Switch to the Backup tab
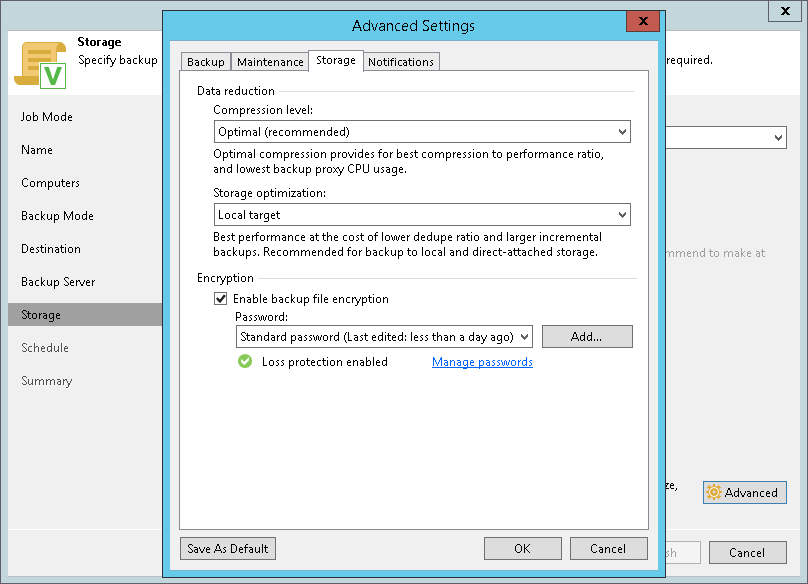The width and height of the screenshot is (808, 584). [x=206, y=62]
